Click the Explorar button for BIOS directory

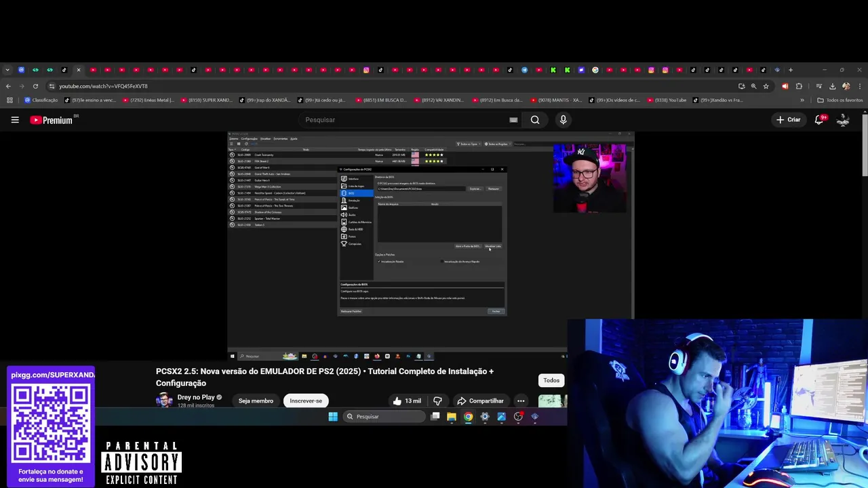pos(475,188)
